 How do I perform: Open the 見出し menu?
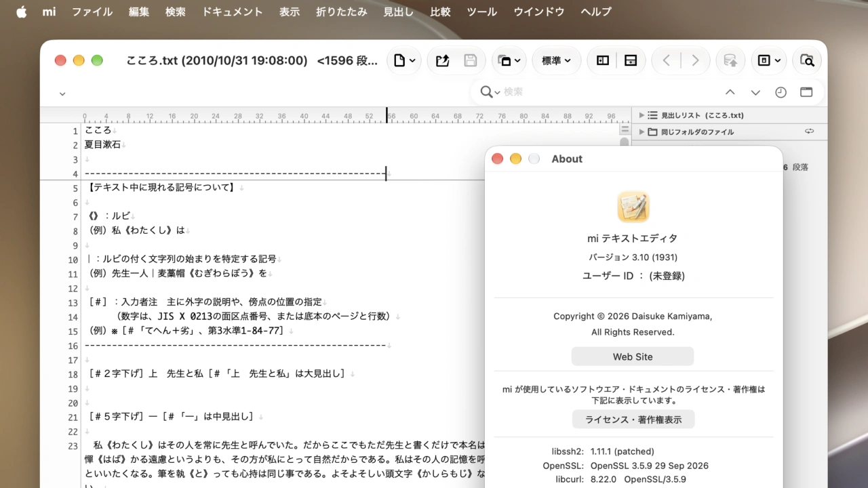click(x=399, y=12)
